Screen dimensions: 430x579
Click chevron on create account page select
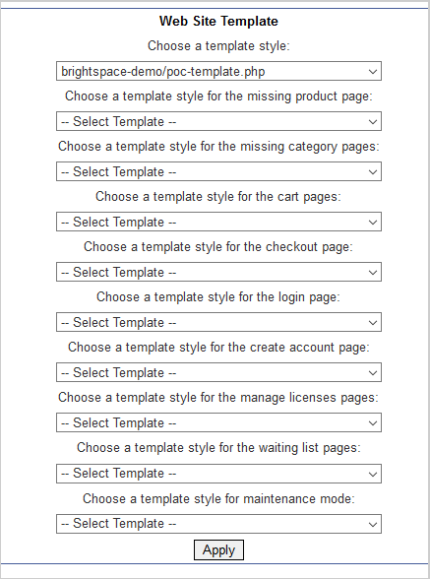(x=373, y=373)
